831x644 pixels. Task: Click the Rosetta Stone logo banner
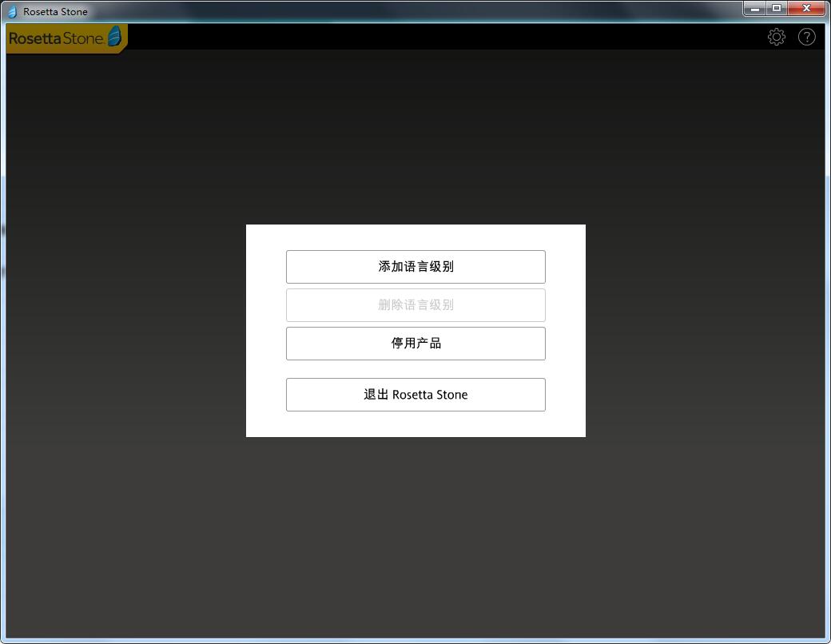[60, 38]
